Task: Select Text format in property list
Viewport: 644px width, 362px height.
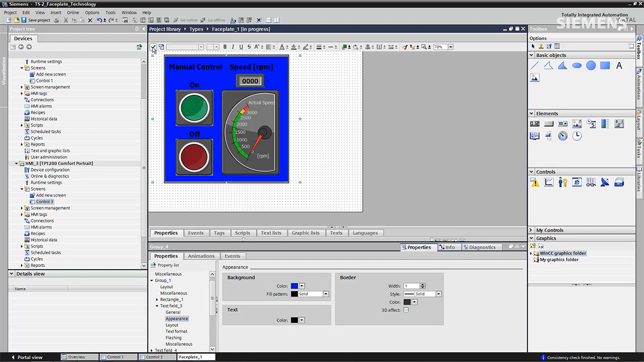Action: click(177, 331)
